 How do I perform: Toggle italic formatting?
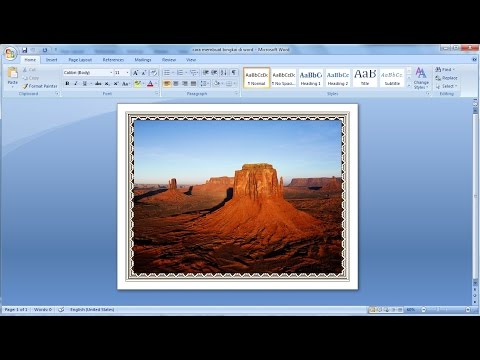click(x=76, y=84)
